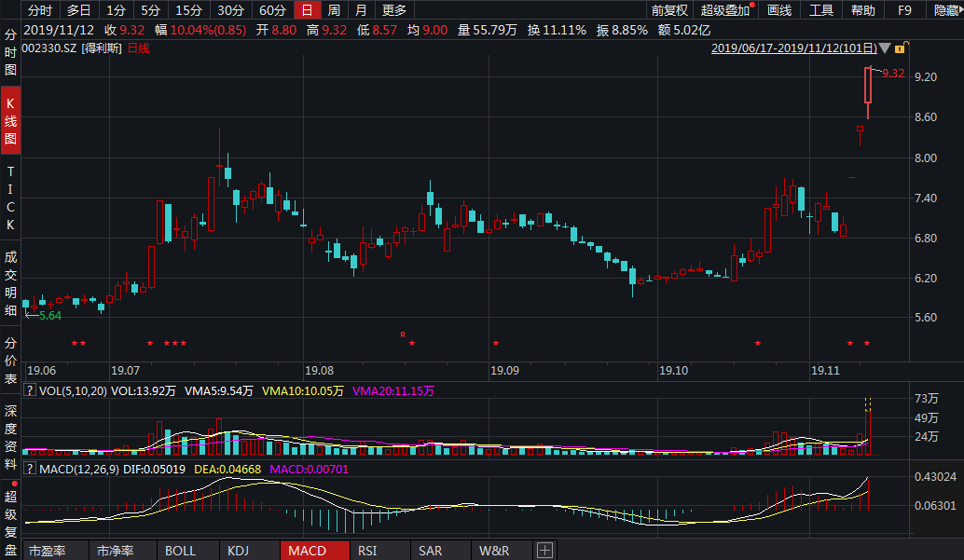Open 深度资料 deep info tab
The image size is (964, 560).
pos(10,437)
